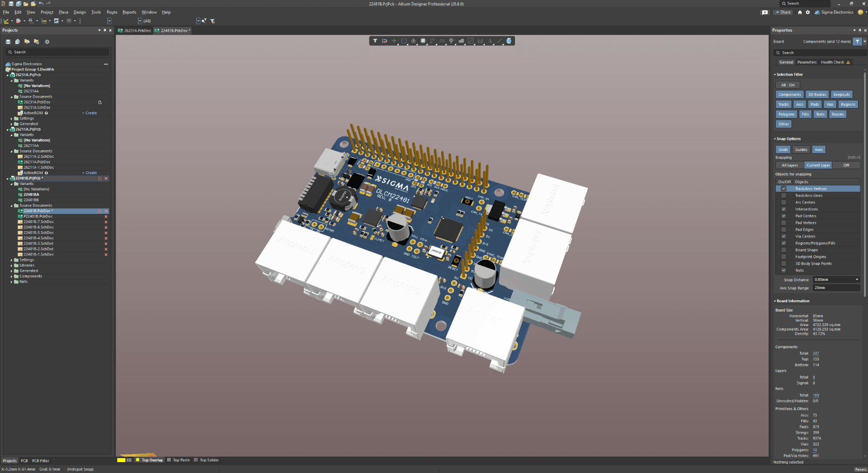
Task: Toggle the Texts snapping checkbox
Action: click(x=783, y=270)
